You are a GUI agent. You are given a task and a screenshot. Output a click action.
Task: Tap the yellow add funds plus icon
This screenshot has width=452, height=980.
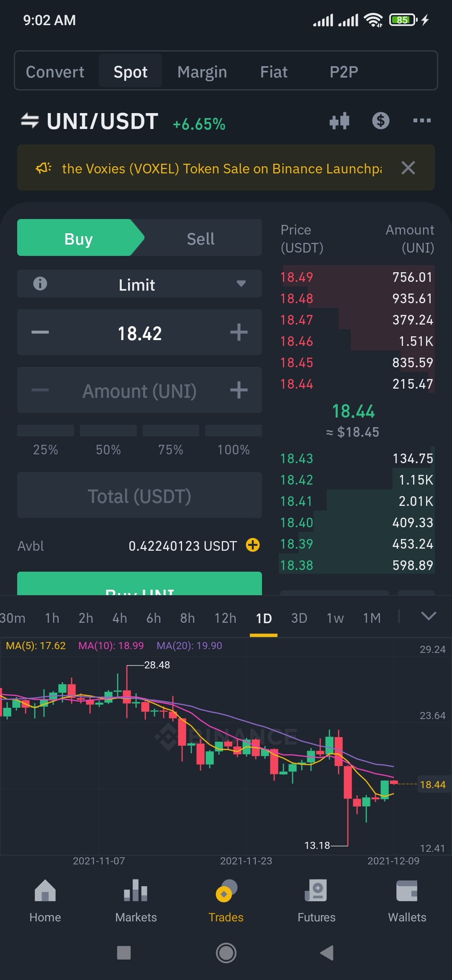coord(253,545)
